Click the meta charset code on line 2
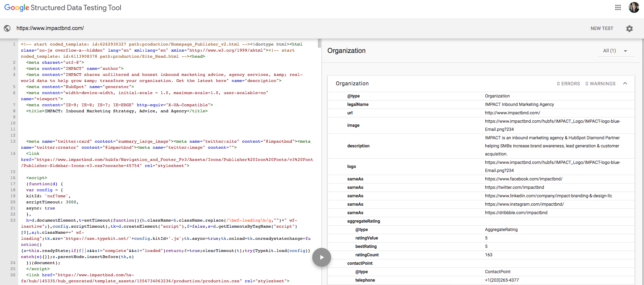The image size is (644, 285). [55, 62]
